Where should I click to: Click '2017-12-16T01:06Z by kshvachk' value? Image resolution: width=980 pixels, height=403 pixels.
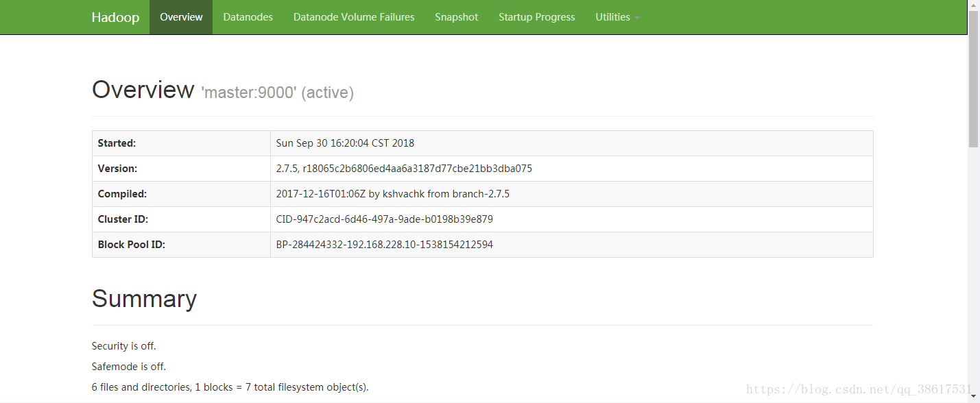[393, 194]
